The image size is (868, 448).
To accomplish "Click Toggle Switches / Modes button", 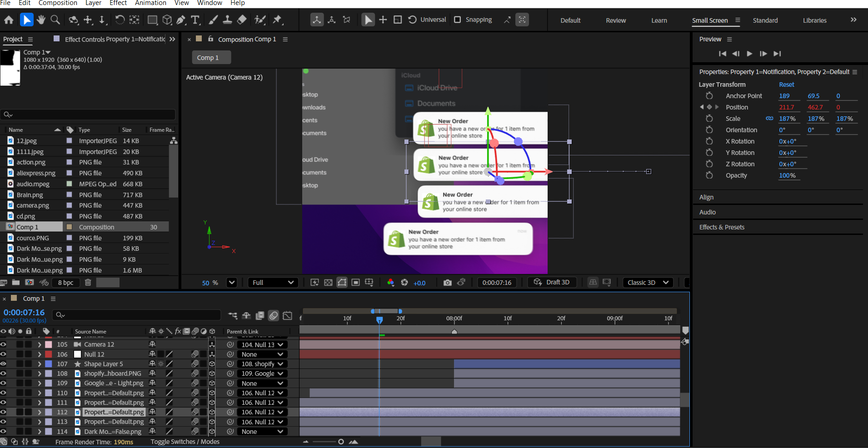I will [x=185, y=442].
